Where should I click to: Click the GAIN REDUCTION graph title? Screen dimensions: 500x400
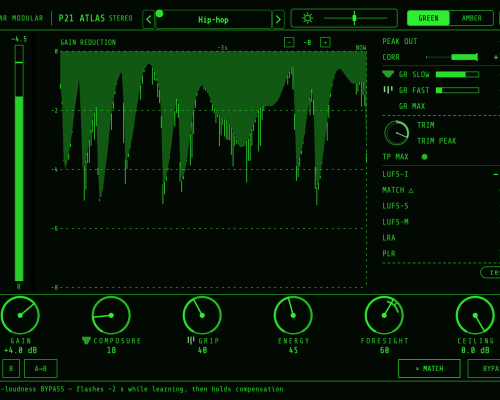[x=88, y=42]
